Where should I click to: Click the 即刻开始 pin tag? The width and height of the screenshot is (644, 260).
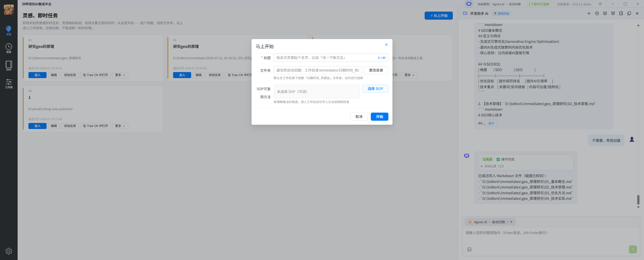pos(502,14)
